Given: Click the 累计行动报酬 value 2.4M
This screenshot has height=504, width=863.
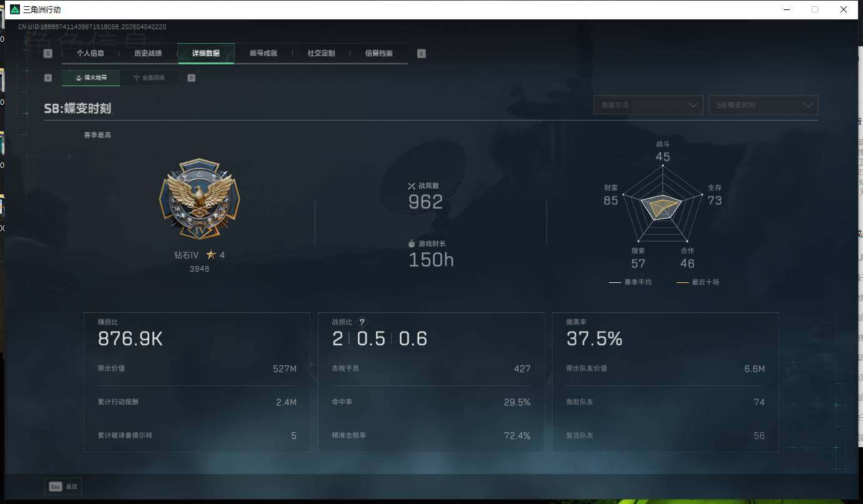Looking at the screenshot, I should tap(286, 402).
